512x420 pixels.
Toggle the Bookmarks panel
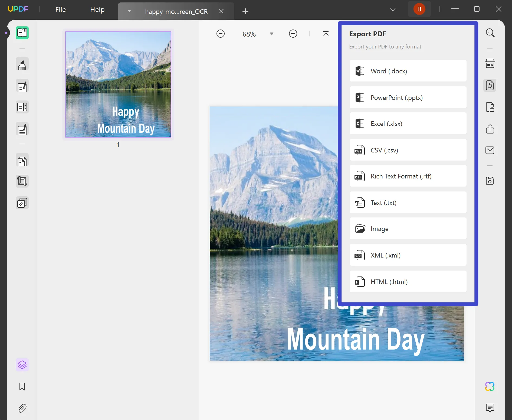(x=22, y=386)
